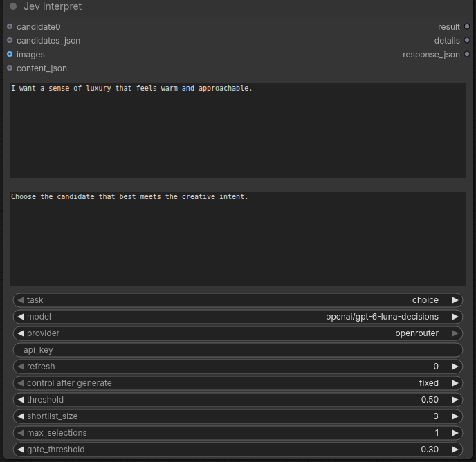Click the Jev Interpret node title
The height and width of the screenshot is (462, 476).
(53, 6)
